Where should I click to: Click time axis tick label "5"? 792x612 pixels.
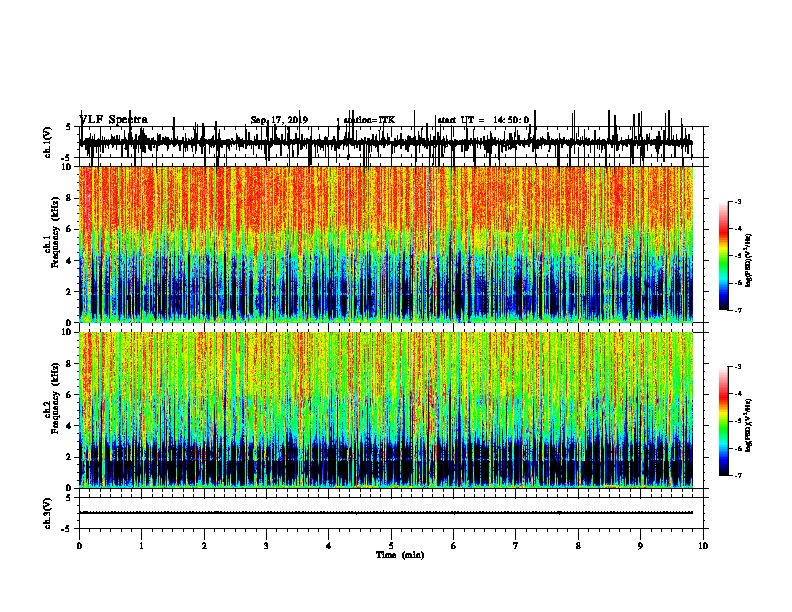tap(391, 546)
